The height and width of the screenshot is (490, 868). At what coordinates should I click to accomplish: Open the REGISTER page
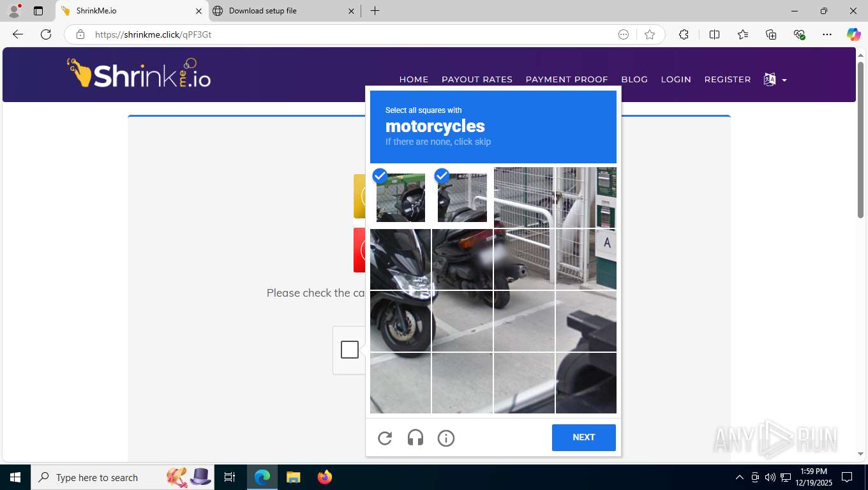pos(728,80)
